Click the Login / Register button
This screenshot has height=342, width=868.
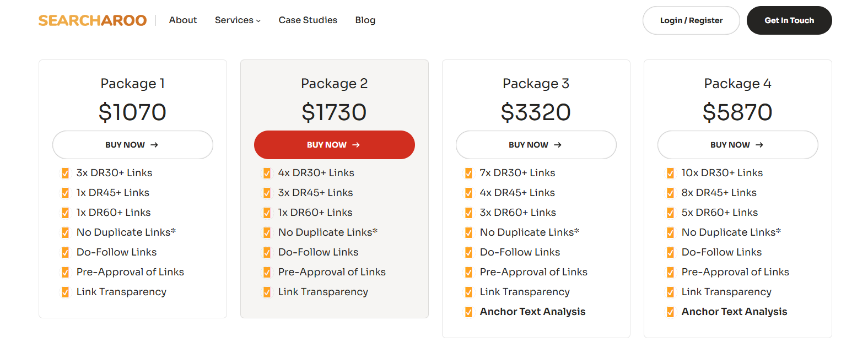click(x=691, y=20)
